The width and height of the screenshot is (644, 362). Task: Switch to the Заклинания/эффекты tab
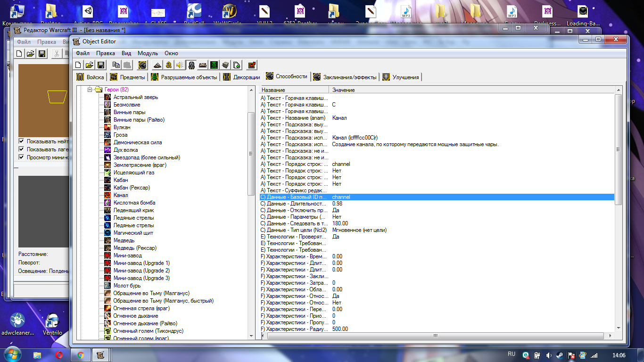pos(345,77)
